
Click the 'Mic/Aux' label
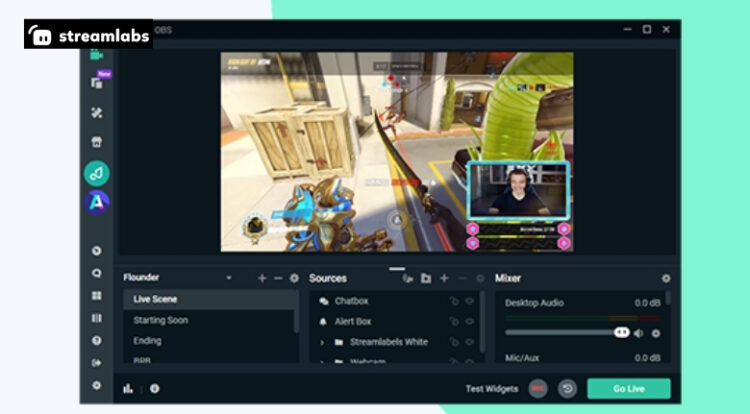click(522, 358)
